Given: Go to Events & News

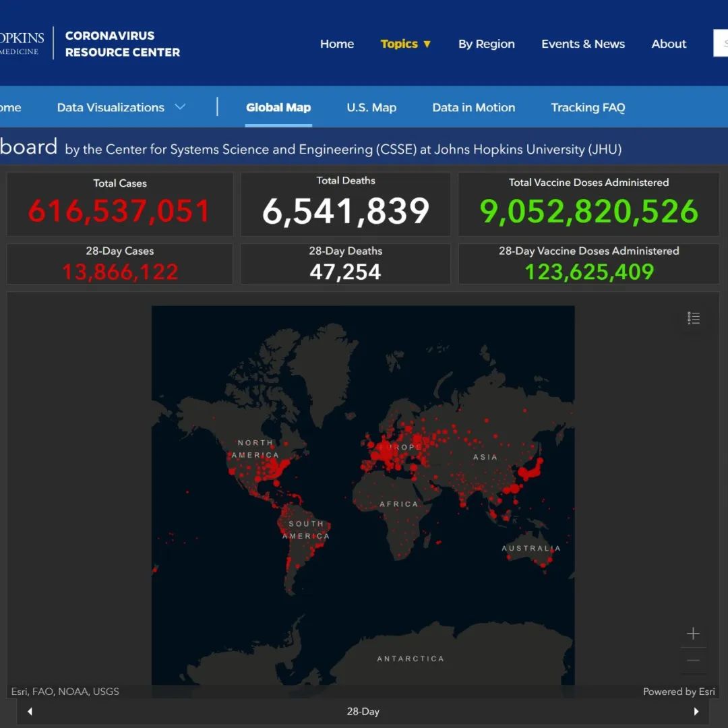Looking at the screenshot, I should 583,44.
